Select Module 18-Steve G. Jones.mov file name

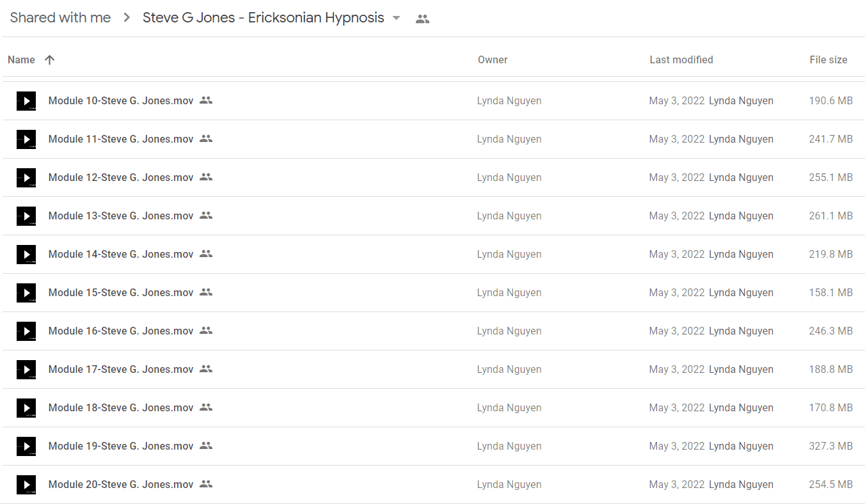tap(121, 407)
